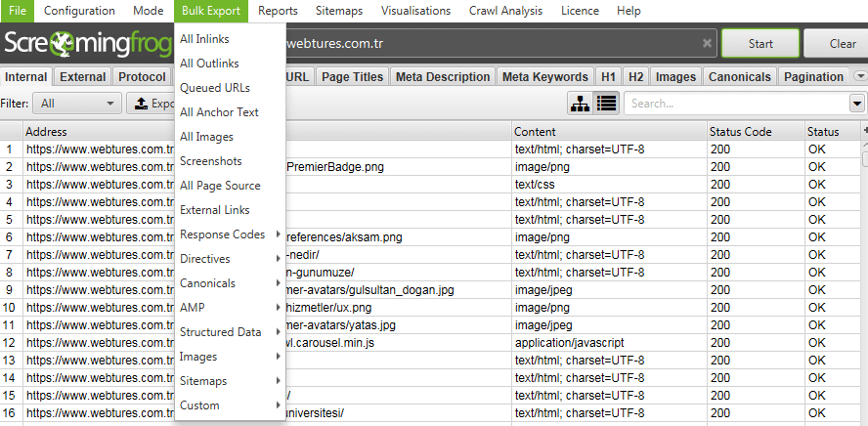Select All Images menu entry
This screenshot has height=426, width=868.
point(231,137)
